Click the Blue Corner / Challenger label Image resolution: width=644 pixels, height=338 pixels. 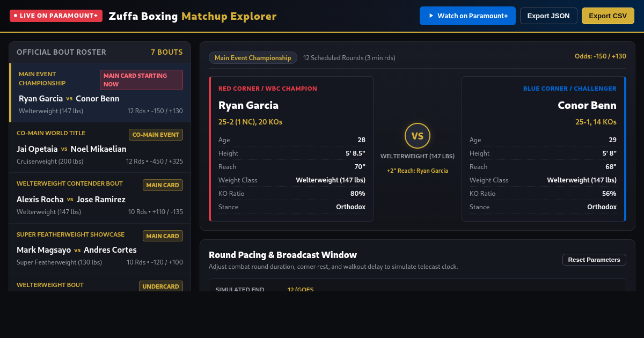(570, 89)
